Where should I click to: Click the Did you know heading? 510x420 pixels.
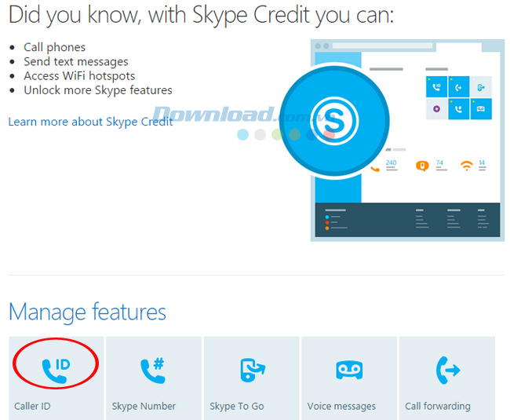pyautogui.click(x=202, y=15)
